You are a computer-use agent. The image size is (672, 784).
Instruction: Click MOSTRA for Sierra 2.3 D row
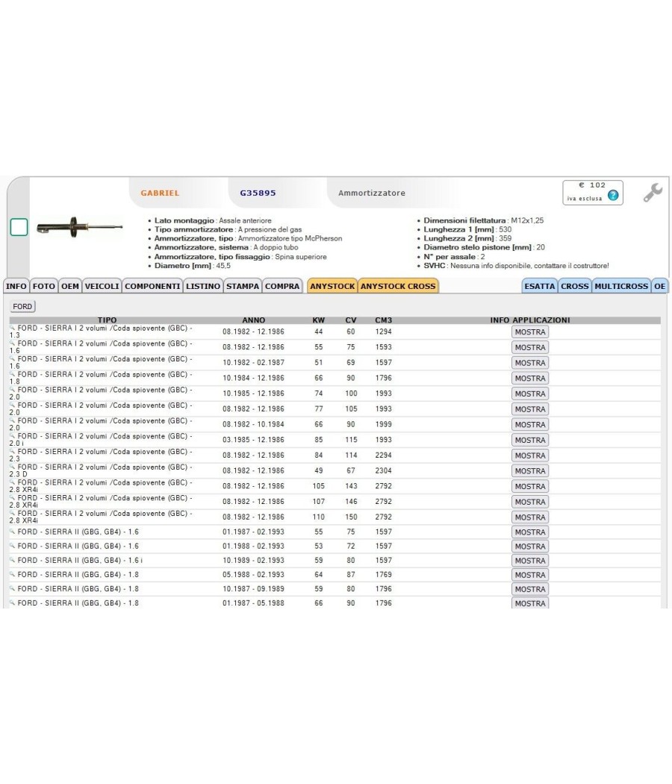(530, 471)
